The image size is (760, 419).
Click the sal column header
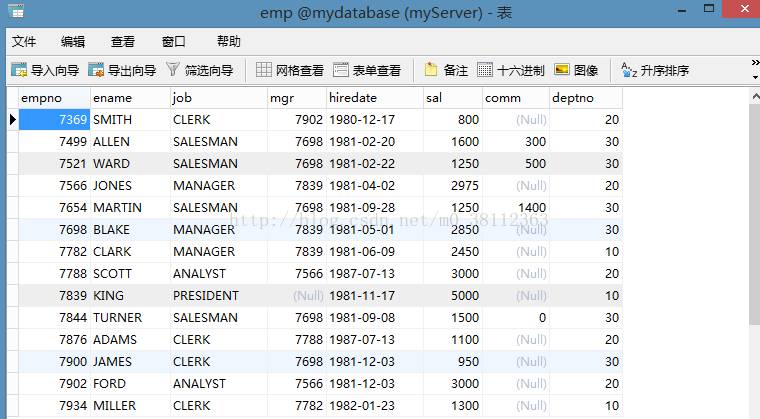453,98
